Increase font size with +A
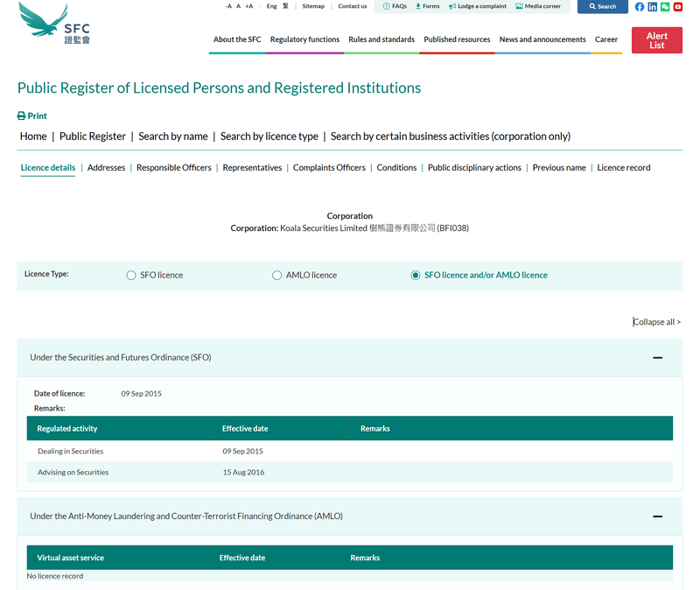The width and height of the screenshot is (700, 590). click(x=249, y=6)
